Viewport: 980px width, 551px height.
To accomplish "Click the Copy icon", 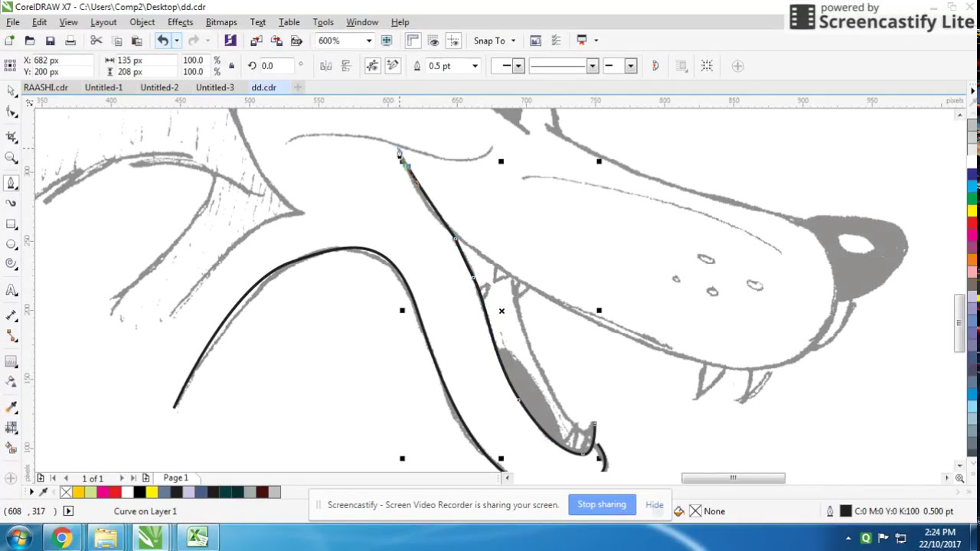I will (x=117, y=41).
